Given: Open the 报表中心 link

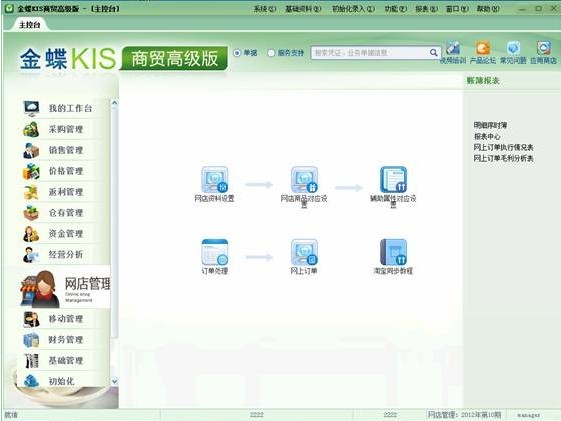Looking at the screenshot, I should (487, 136).
